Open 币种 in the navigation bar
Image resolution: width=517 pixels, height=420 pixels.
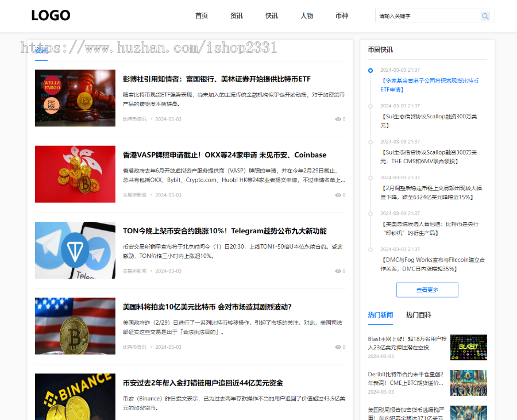(342, 16)
